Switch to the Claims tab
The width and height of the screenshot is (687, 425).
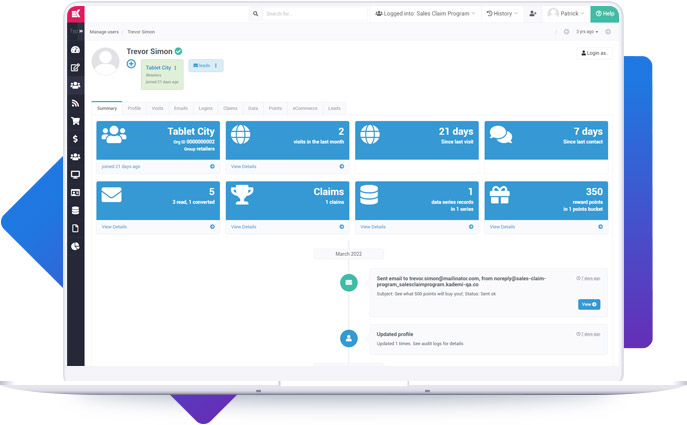[230, 108]
